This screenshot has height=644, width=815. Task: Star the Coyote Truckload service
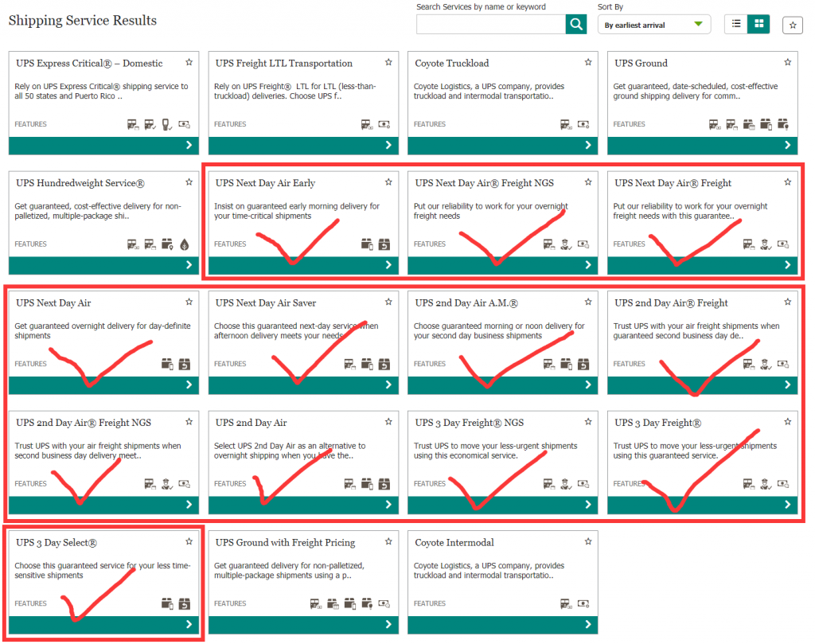(x=587, y=62)
